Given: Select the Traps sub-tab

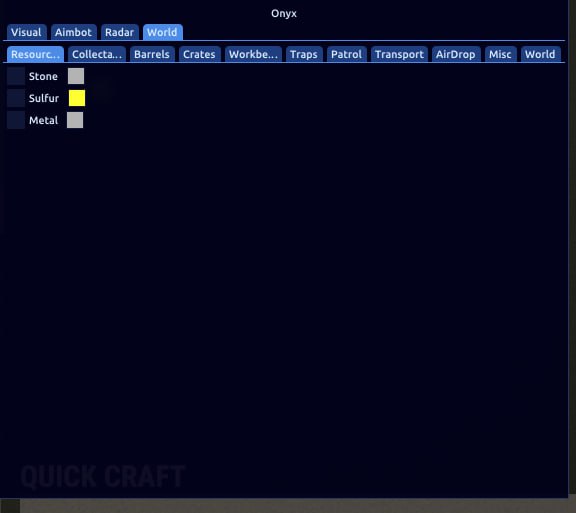Looking at the screenshot, I should (304, 54).
